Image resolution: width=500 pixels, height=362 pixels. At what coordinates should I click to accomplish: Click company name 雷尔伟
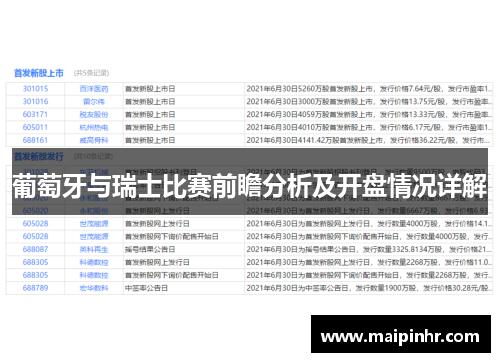click(94, 101)
